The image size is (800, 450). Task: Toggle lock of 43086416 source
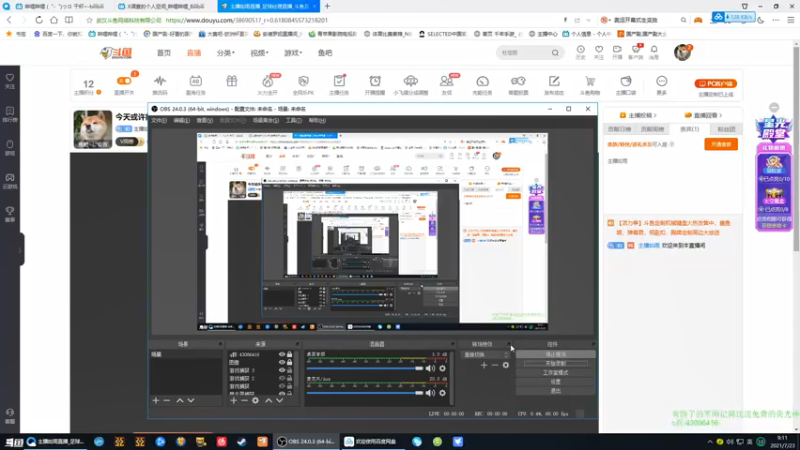pyautogui.click(x=289, y=354)
